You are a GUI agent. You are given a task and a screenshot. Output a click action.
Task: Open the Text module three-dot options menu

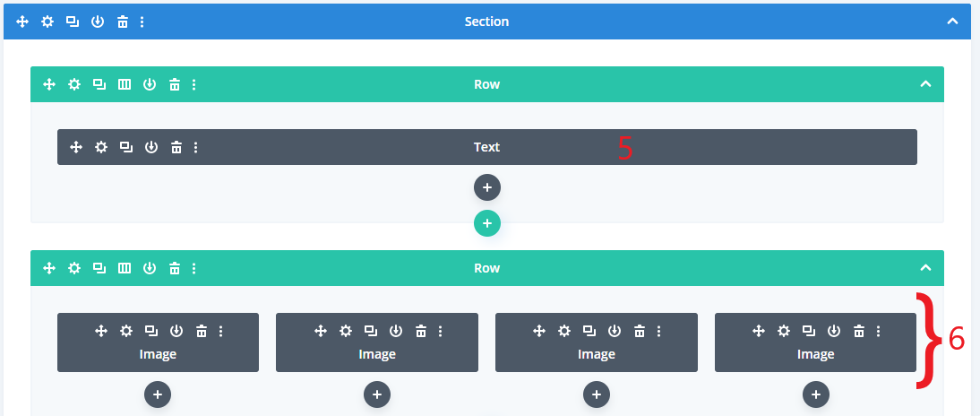[195, 147]
